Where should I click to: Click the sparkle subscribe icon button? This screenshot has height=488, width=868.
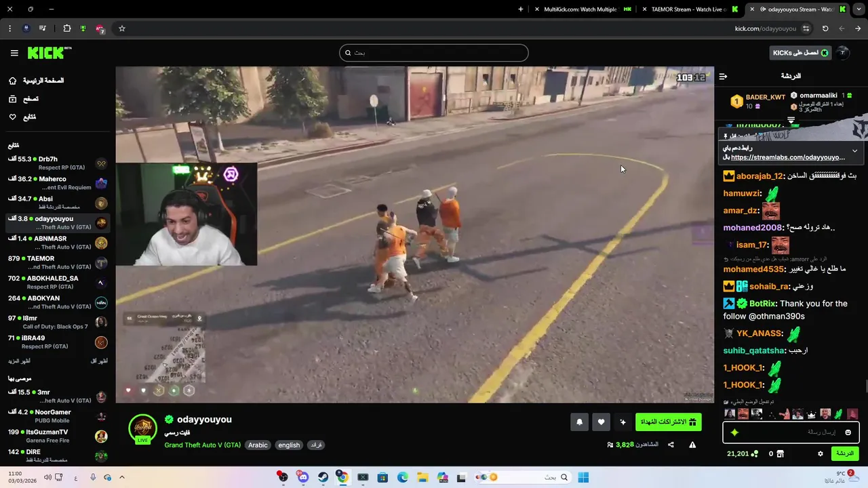tap(623, 422)
